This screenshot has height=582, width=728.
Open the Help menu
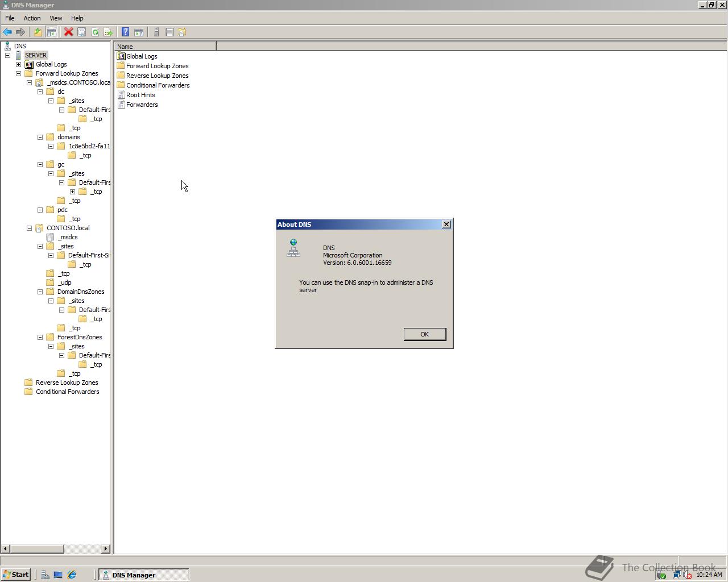coord(77,18)
